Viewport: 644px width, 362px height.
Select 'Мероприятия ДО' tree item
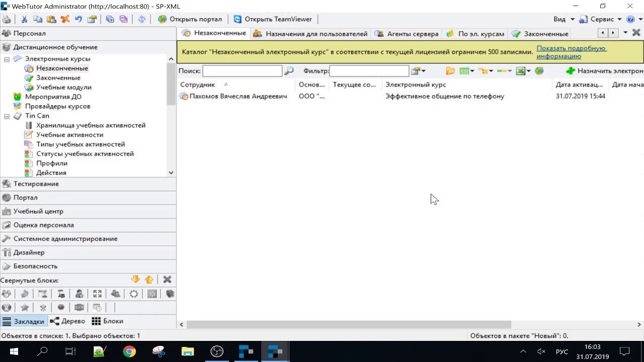pos(53,97)
